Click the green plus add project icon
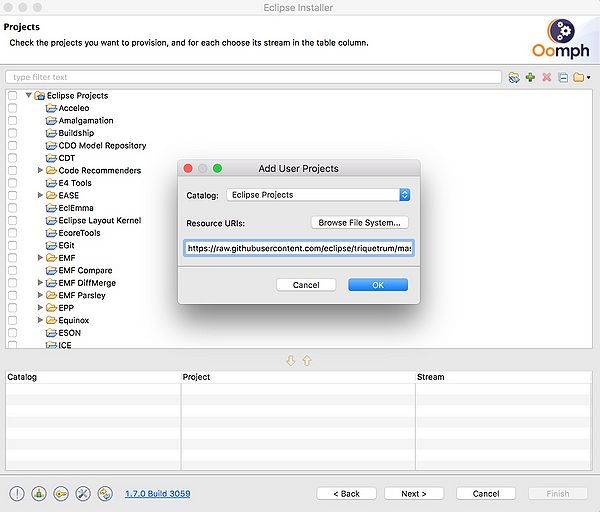The width and height of the screenshot is (600, 512). click(530, 77)
